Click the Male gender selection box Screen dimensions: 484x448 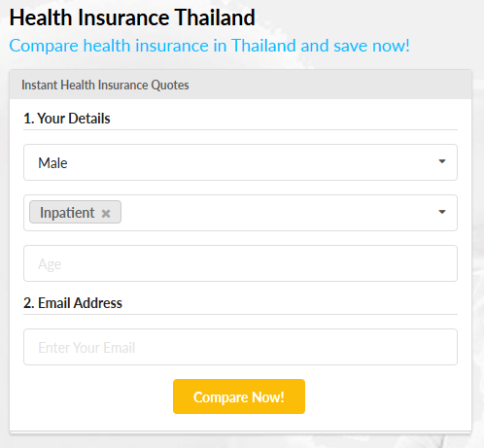(x=240, y=162)
